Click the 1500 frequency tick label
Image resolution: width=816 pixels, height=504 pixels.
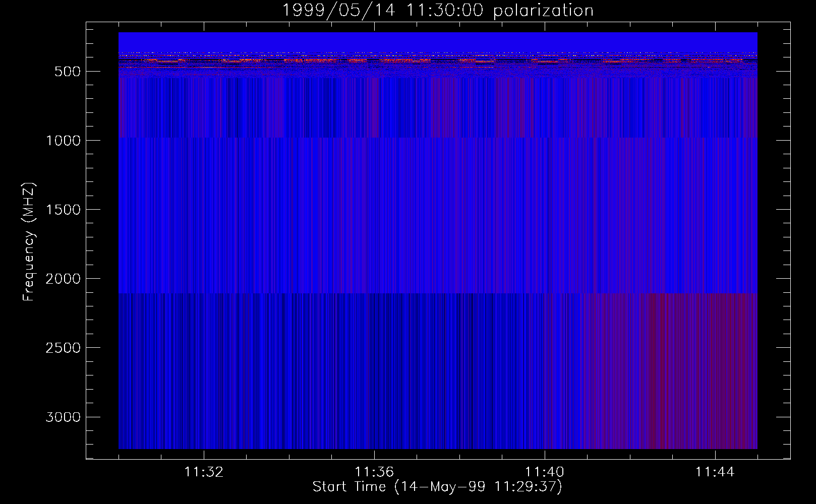coord(63,210)
